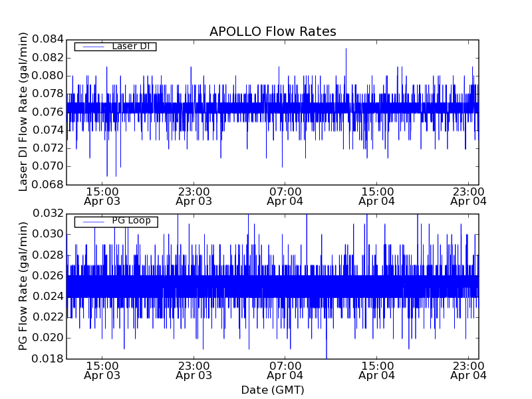Select the 0.074 y-axis tick value
Image resolution: width=532 pixels, height=399 pixels.
(x=48, y=130)
